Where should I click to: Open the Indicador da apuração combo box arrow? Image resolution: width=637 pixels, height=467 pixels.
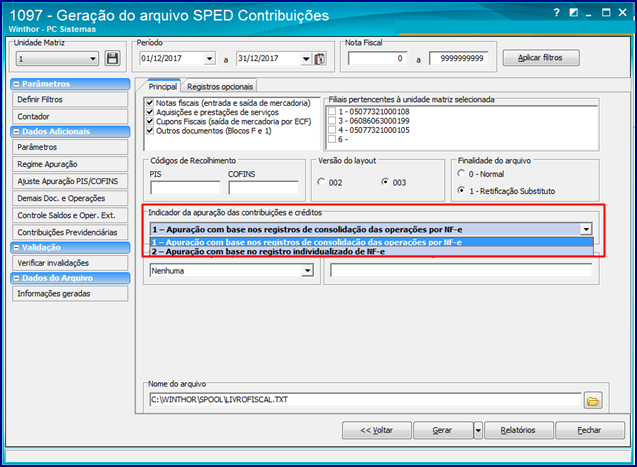pos(586,229)
